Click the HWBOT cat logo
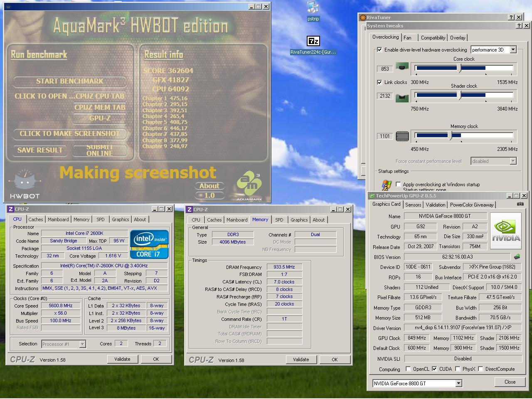This screenshot has width=532, height=399. click(25, 184)
